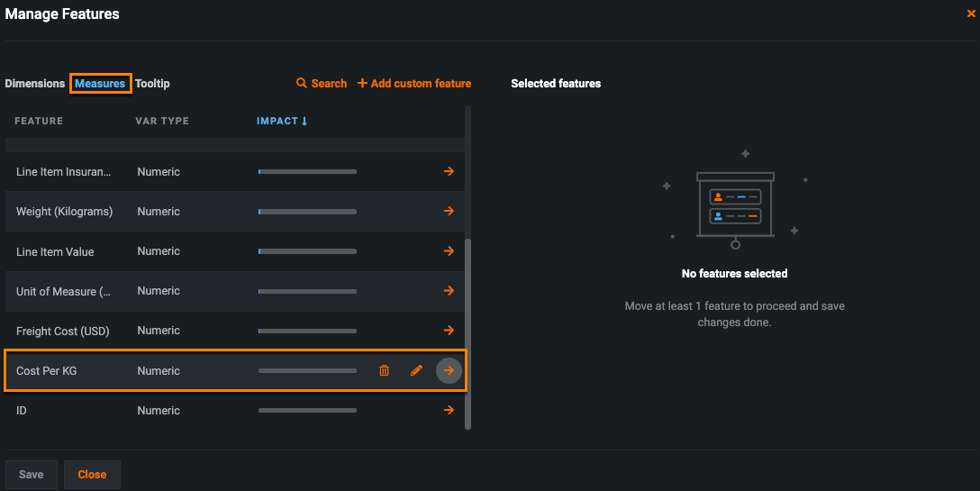980x491 pixels.
Task: Click Add custom feature
Action: (414, 84)
